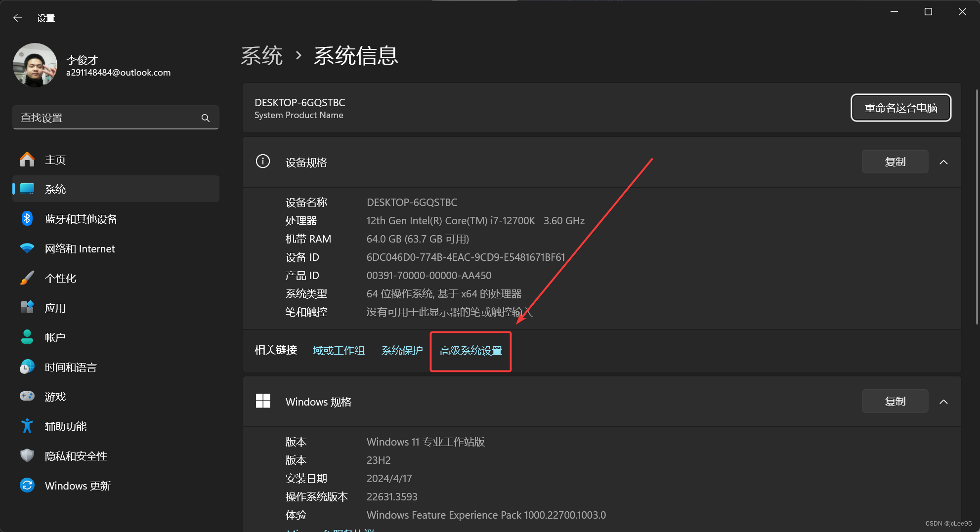Collapse the 设备规格 section chevron
980x532 pixels.
tap(943, 162)
